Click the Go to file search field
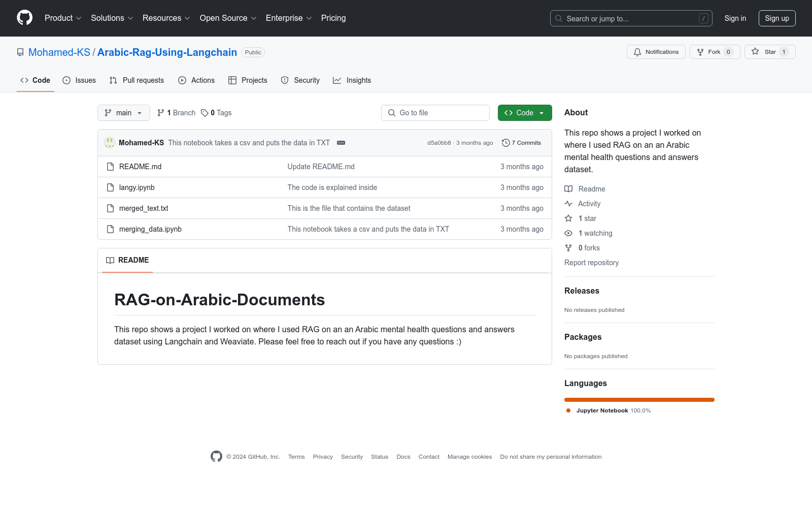Image resolution: width=812 pixels, height=508 pixels. pos(435,113)
